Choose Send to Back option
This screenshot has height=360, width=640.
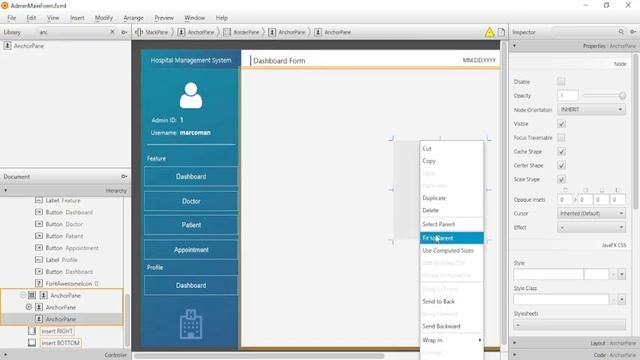[x=451, y=301]
